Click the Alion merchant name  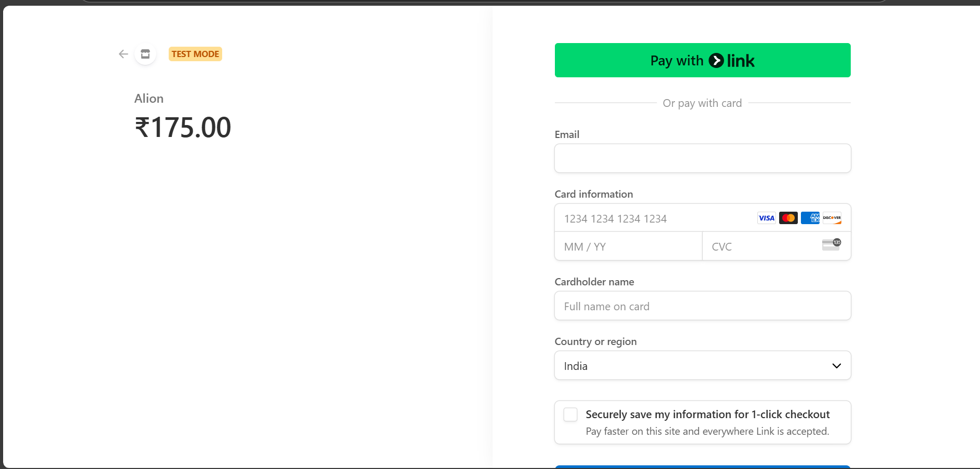pos(149,99)
